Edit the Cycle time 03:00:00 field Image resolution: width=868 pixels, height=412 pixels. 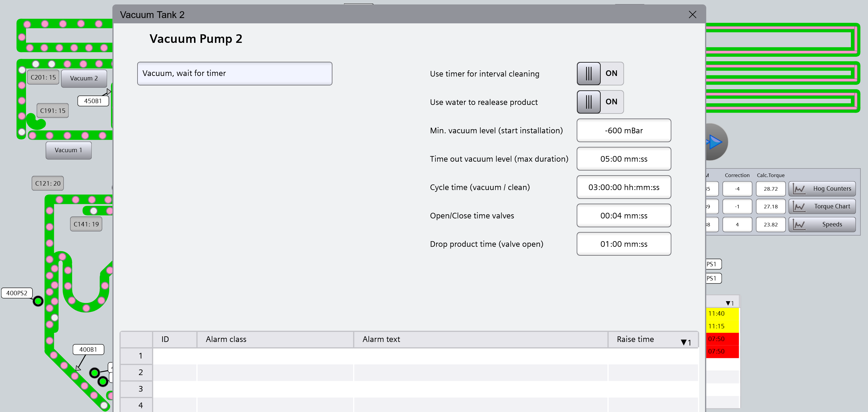coord(623,187)
